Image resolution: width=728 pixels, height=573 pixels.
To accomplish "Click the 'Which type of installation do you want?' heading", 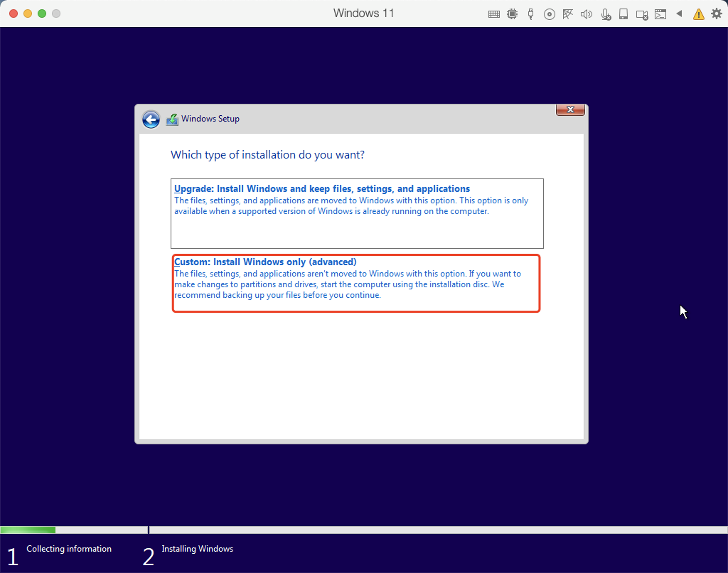I will (267, 155).
